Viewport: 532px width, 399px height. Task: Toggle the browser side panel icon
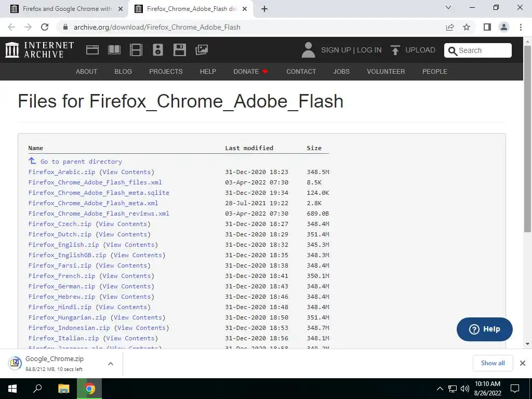pos(487,27)
